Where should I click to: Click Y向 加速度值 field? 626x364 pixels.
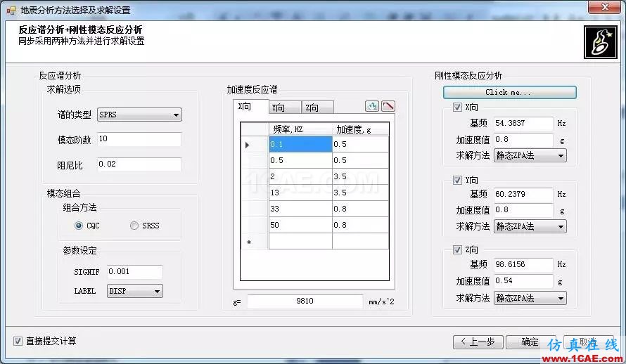click(x=523, y=210)
